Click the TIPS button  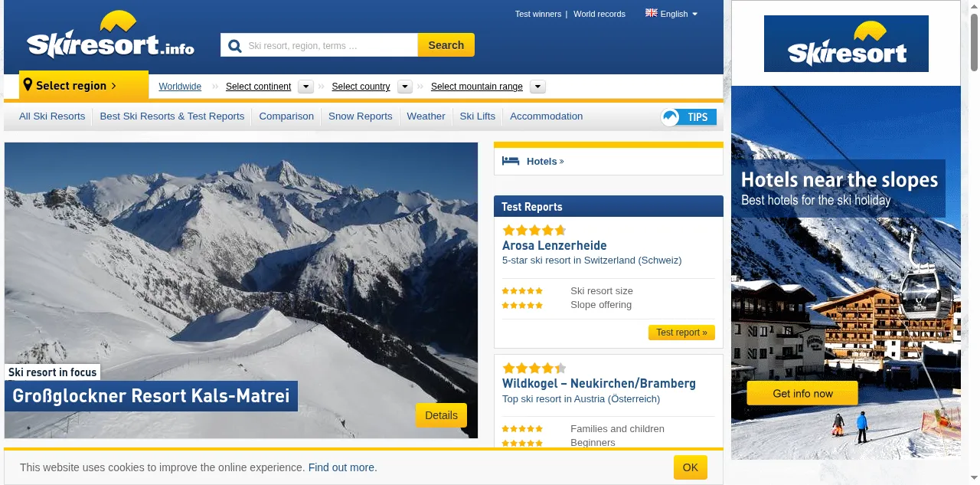click(x=689, y=117)
